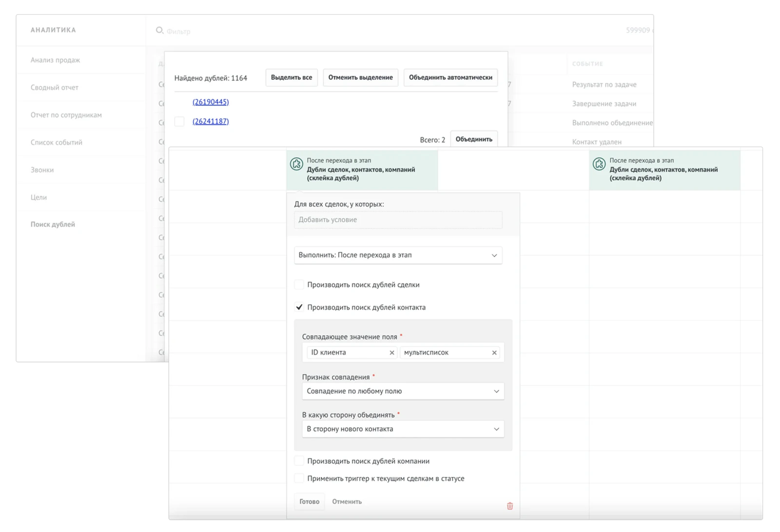The width and height of the screenshot is (780, 532).
Task: Select Список событий in sidebar
Action: tap(57, 142)
